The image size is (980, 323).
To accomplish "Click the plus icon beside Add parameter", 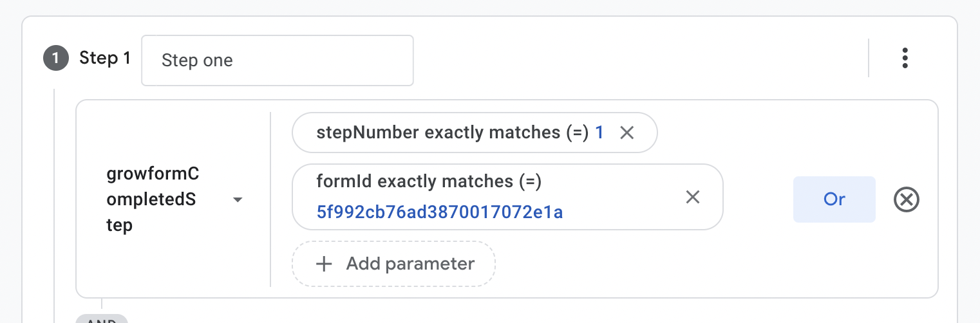I will [324, 263].
